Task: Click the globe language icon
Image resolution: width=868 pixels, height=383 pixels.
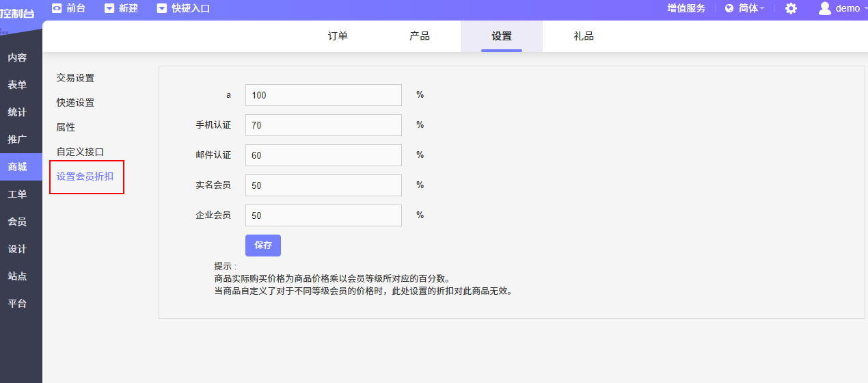Action: [x=729, y=8]
